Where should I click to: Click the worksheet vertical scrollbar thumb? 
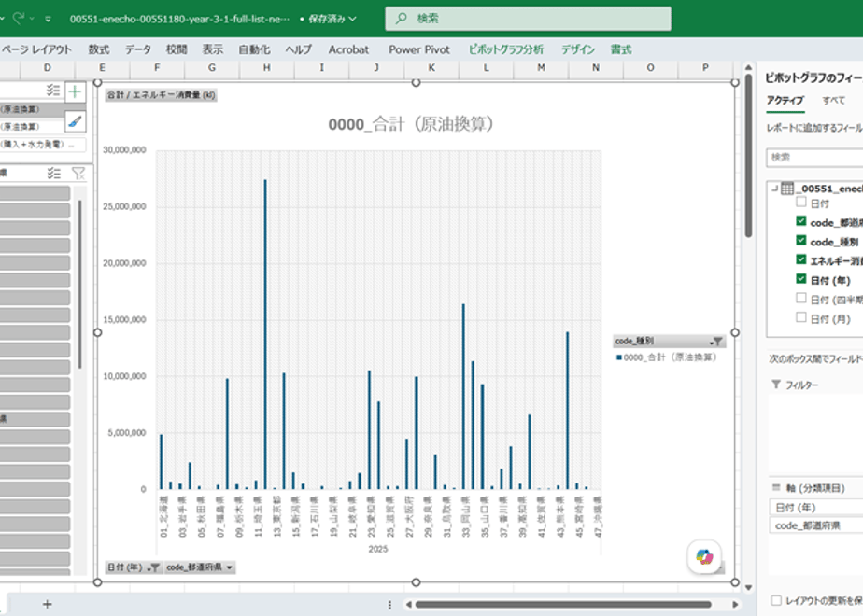coord(748,156)
